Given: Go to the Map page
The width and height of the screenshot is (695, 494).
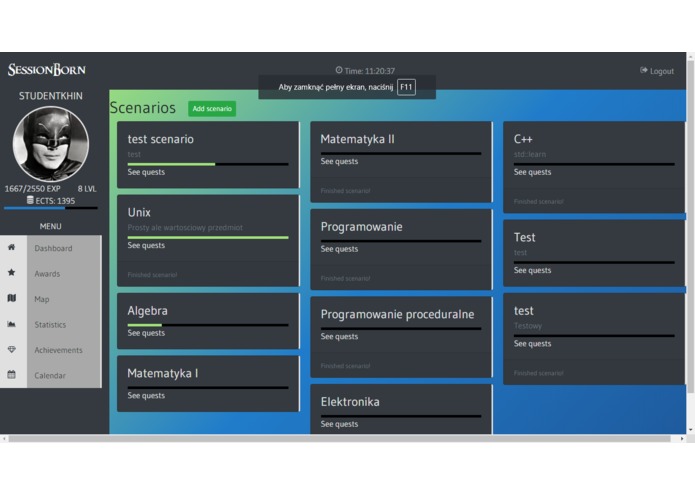Looking at the screenshot, I should pos(42,299).
